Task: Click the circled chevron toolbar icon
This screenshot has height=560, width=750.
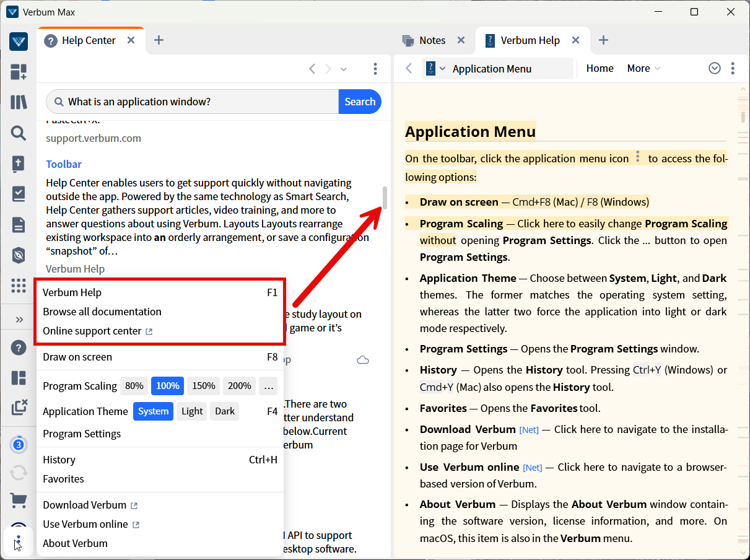Action: [x=715, y=68]
